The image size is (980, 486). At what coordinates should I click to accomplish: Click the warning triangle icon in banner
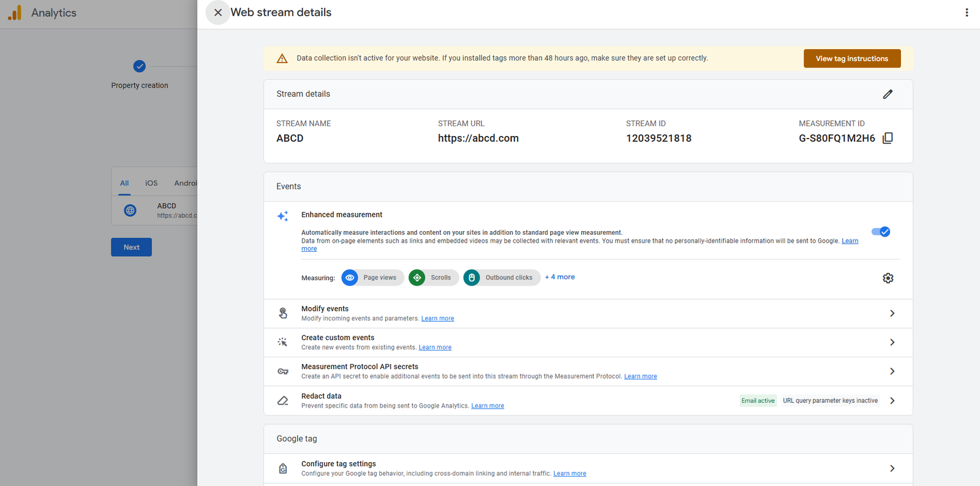[282, 58]
